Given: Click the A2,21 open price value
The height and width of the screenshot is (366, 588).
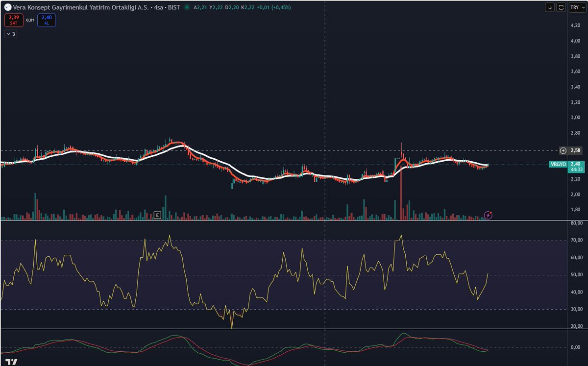Looking at the screenshot, I should (x=201, y=8).
